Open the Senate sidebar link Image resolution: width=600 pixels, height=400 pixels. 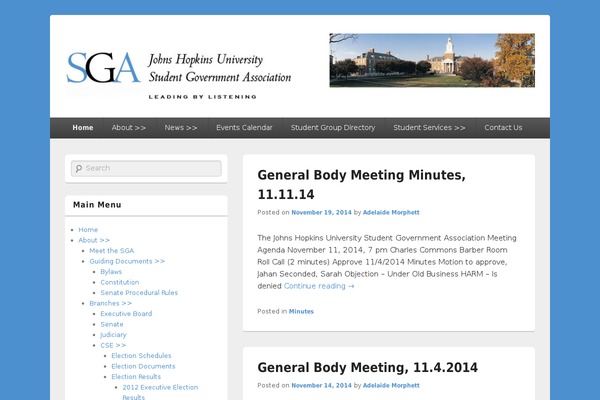[112, 324]
